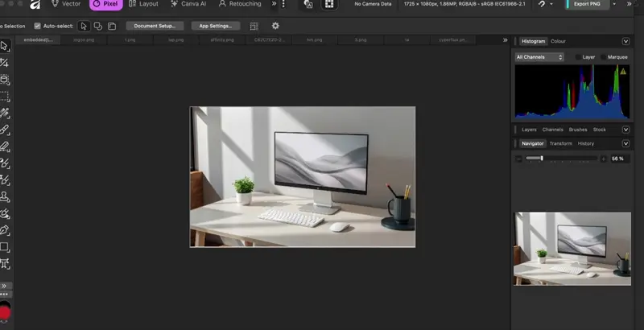
Task: Click the Affinity logo icon
Action: click(x=35, y=4)
